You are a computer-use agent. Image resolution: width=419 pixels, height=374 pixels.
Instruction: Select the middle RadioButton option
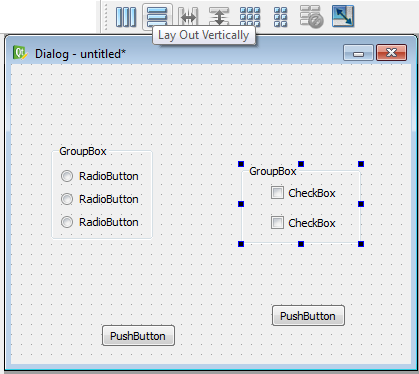100,199
